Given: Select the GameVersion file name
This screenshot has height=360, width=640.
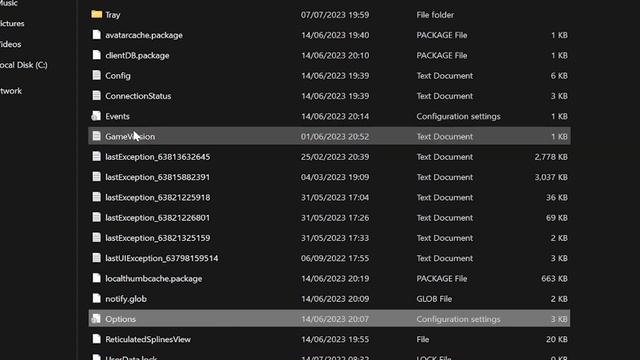Looking at the screenshot, I should (x=130, y=137).
